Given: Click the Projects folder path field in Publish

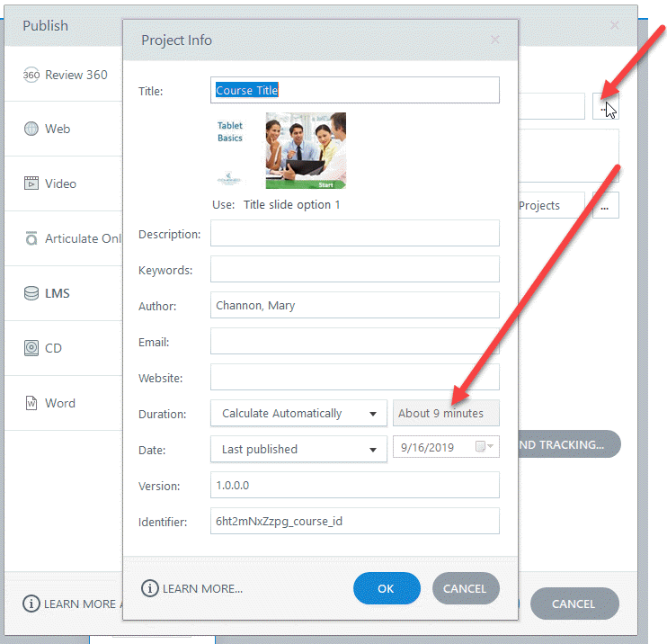Looking at the screenshot, I should pyautogui.click(x=551, y=205).
